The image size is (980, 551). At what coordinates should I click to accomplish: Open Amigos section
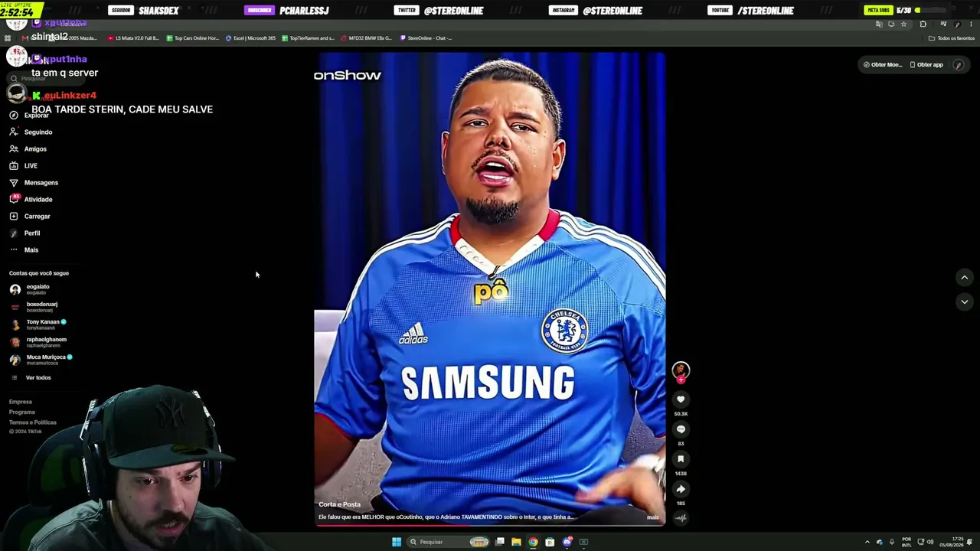pos(28,148)
